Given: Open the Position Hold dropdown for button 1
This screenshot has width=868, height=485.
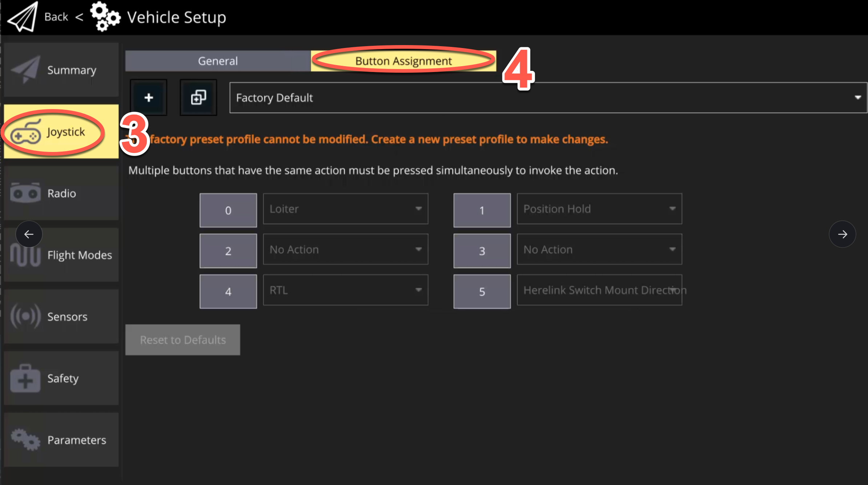Looking at the screenshot, I should point(599,209).
